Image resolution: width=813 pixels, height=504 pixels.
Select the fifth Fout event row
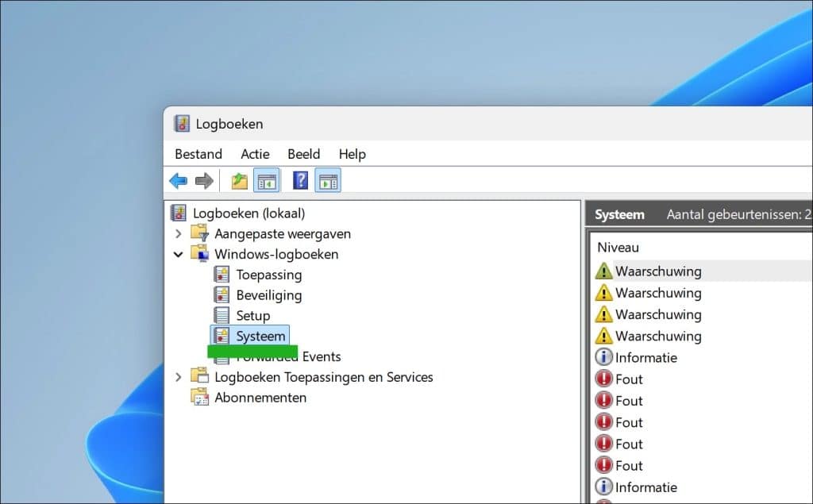(x=703, y=466)
